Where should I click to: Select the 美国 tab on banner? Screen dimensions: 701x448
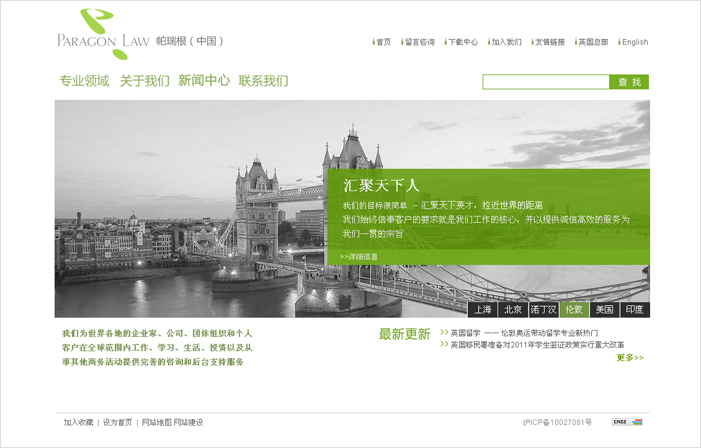(x=604, y=309)
